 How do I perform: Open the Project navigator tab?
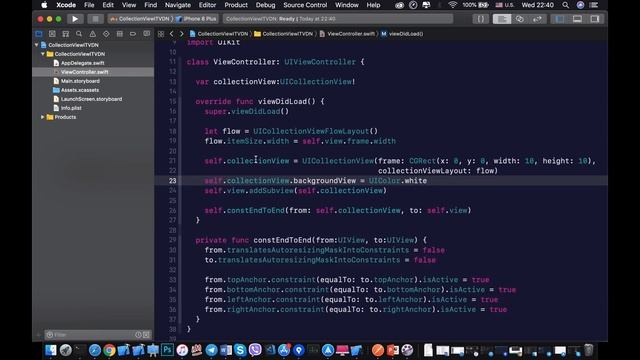tap(39, 34)
